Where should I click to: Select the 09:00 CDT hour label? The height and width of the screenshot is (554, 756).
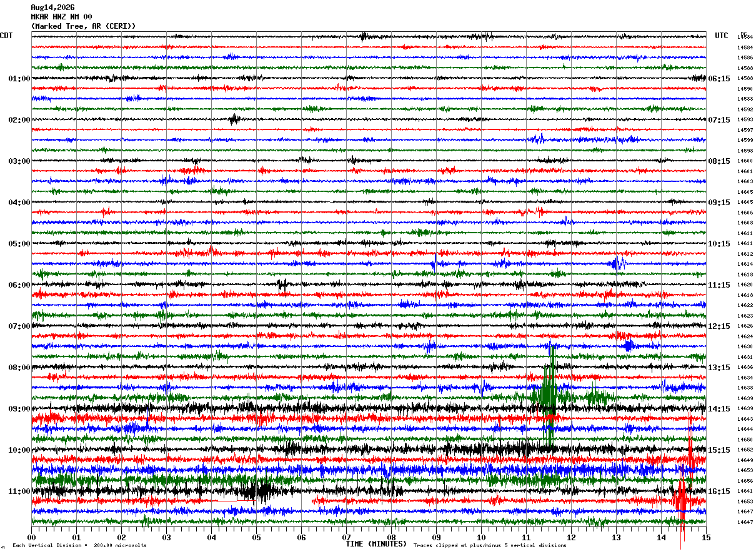pos(19,409)
